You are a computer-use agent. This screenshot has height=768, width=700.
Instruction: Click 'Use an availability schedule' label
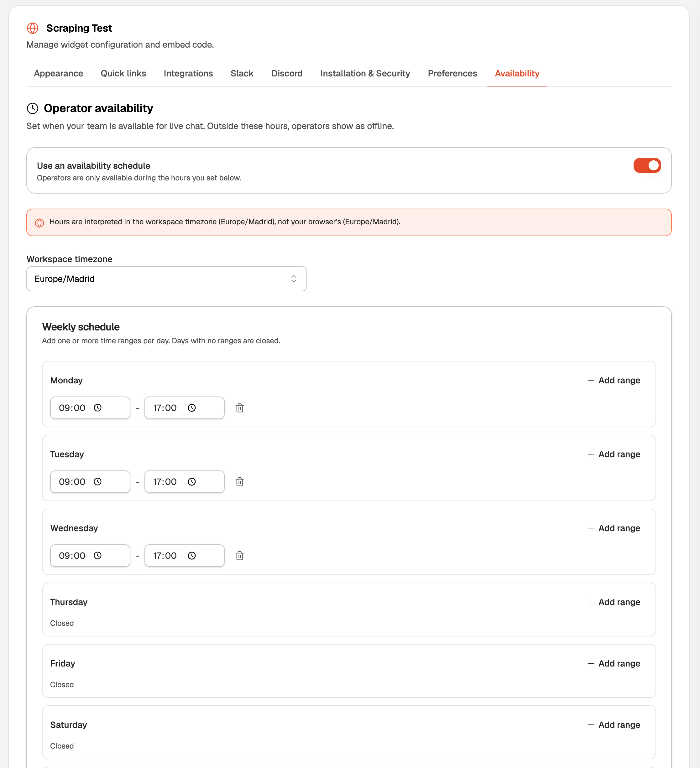coord(93,166)
